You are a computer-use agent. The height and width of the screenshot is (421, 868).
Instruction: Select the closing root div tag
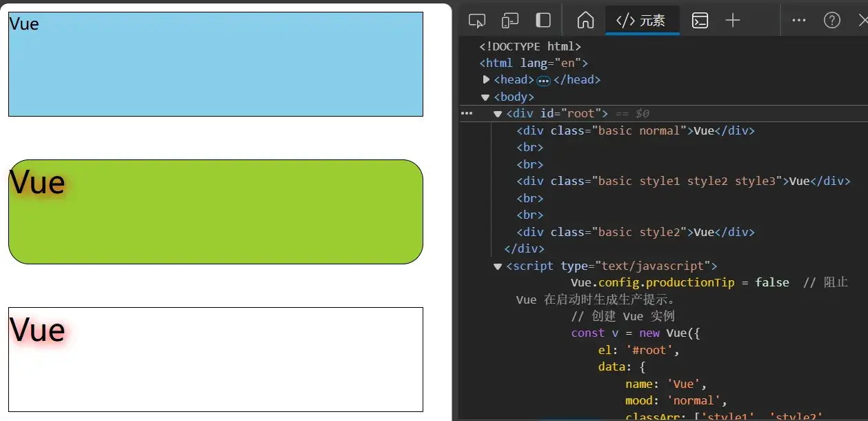[524, 248]
